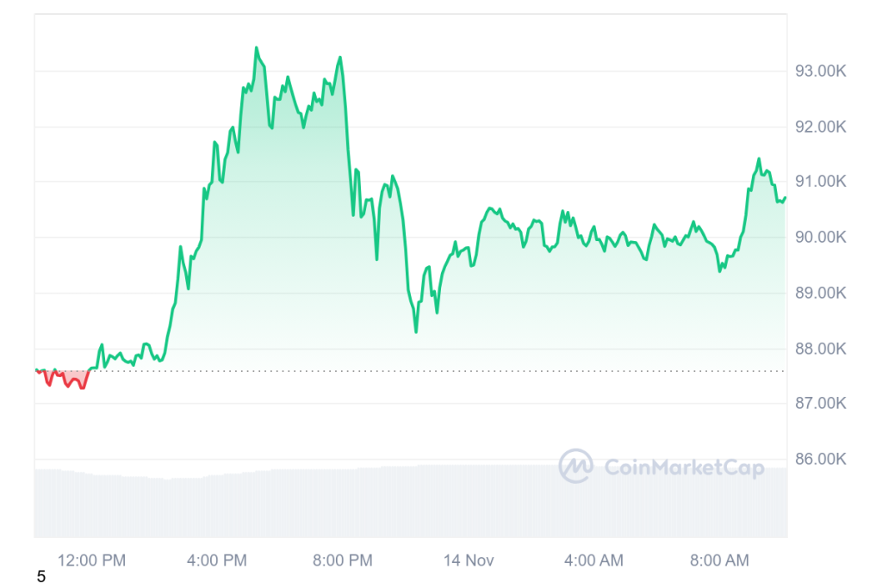
Task: Click the 93.00K price axis label
Action: pyautogui.click(x=822, y=72)
